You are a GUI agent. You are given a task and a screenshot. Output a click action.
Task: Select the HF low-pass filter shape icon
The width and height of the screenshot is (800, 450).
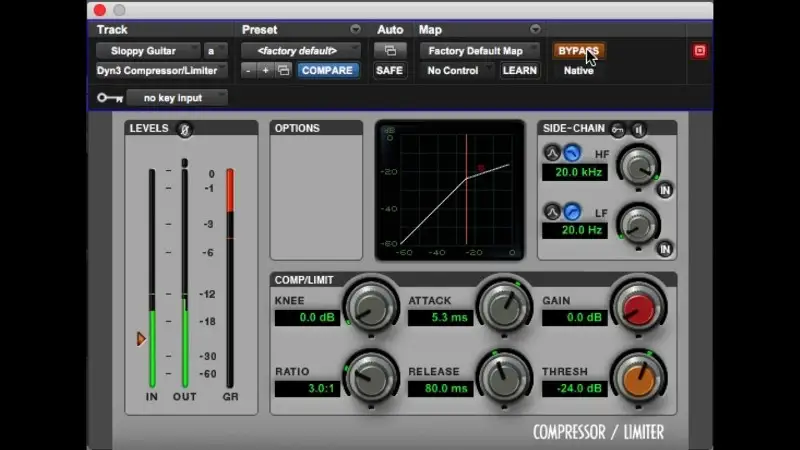[x=571, y=153]
